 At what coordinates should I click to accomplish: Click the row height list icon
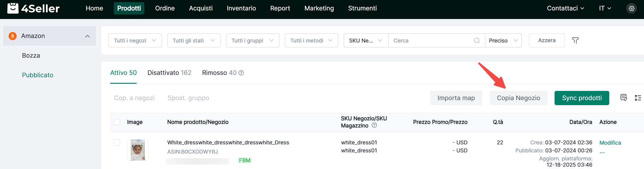(638, 98)
